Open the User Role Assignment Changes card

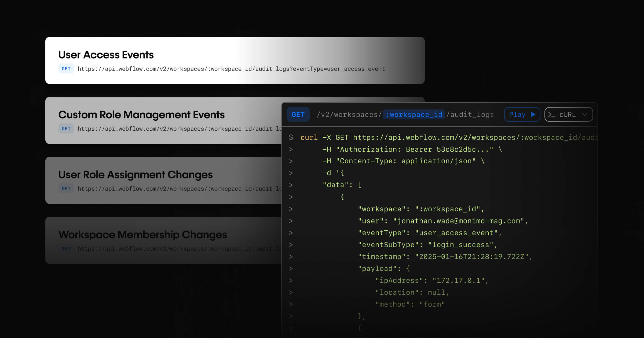coord(136,175)
